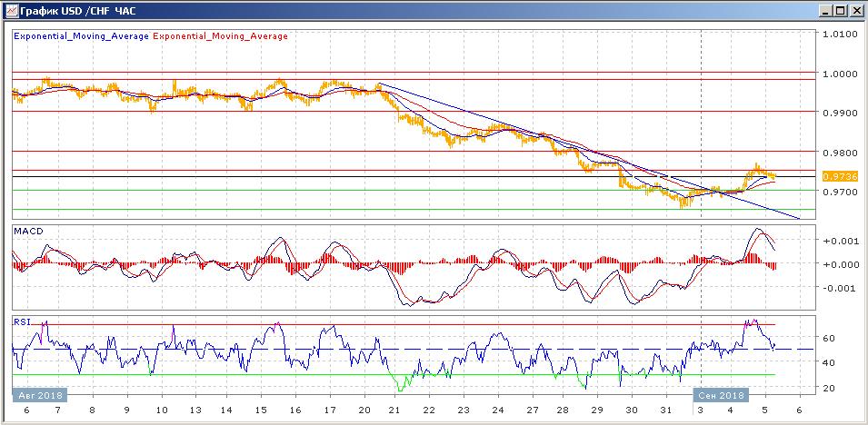Click the 1.0000 price axis label
Viewport: 868px width, 425px height.
(840, 74)
